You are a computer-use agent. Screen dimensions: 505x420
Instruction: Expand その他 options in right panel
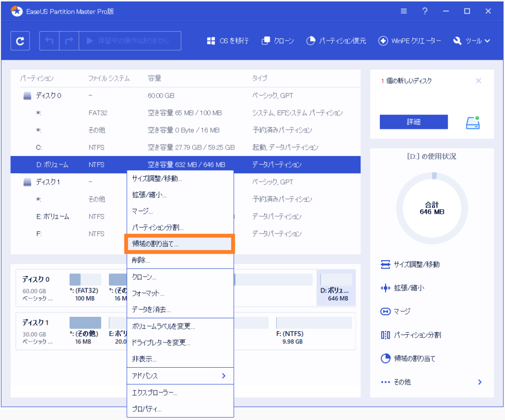[432, 382]
